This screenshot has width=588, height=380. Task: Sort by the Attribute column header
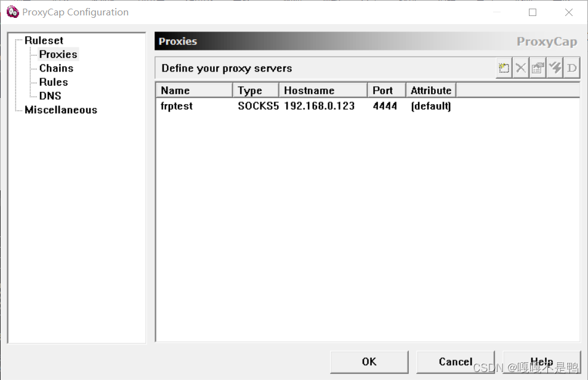tap(431, 91)
